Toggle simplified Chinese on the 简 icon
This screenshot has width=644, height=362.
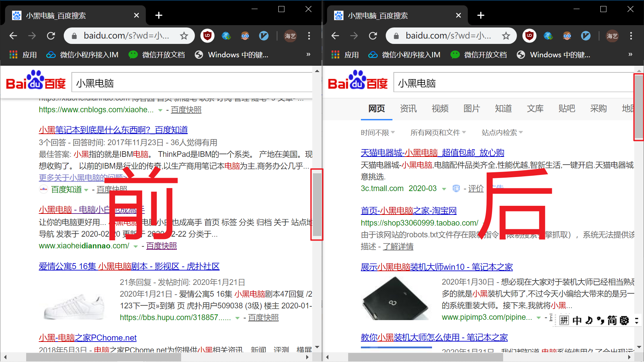612,320
